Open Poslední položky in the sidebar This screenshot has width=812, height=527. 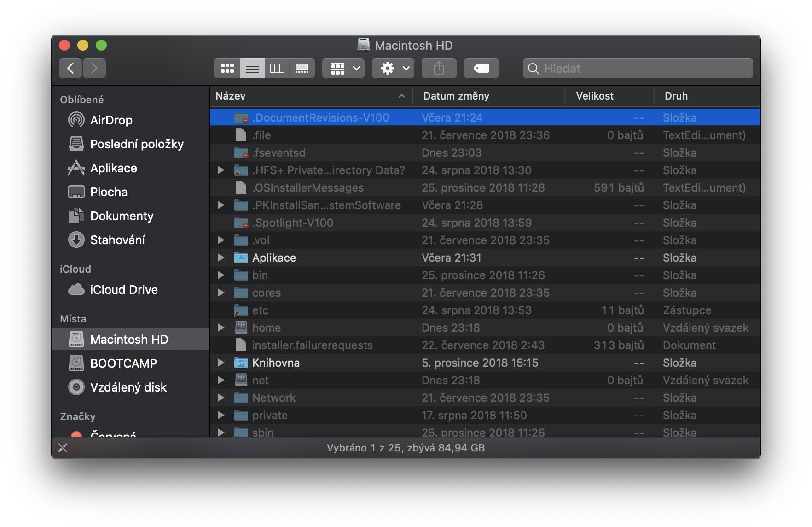tap(131, 144)
